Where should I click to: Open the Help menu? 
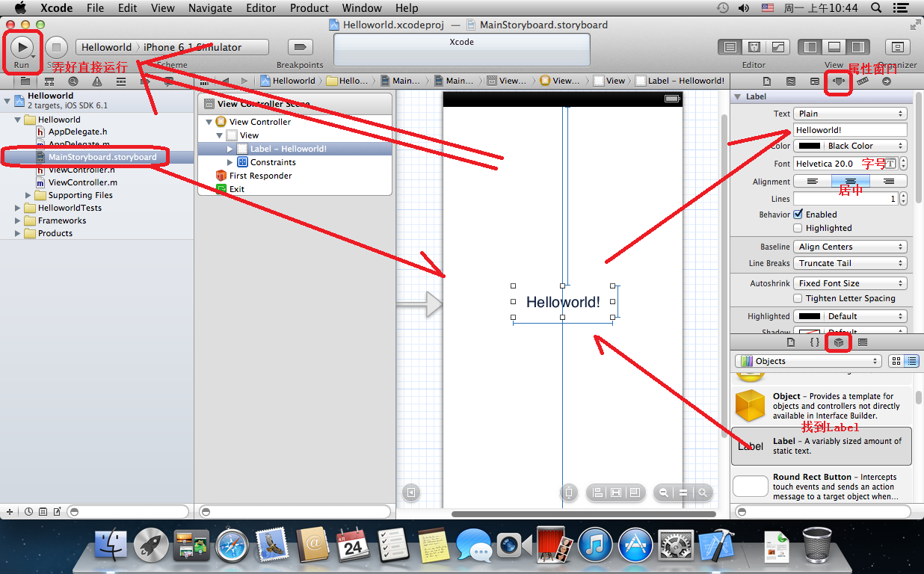pyautogui.click(x=407, y=8)
